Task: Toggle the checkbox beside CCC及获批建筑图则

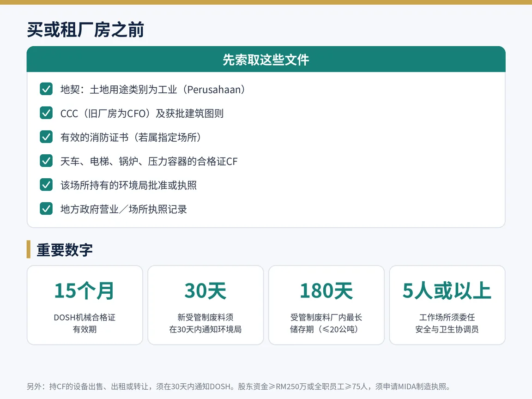Action: [46, 113]
